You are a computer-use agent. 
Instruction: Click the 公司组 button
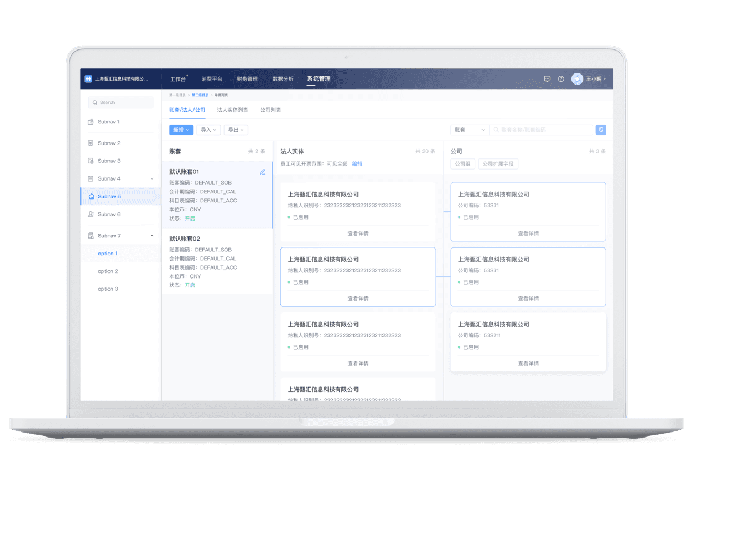tap(462, 164)
